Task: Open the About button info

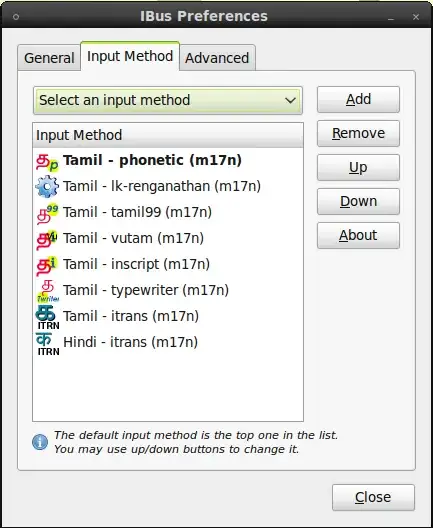Action: (358, 235)
